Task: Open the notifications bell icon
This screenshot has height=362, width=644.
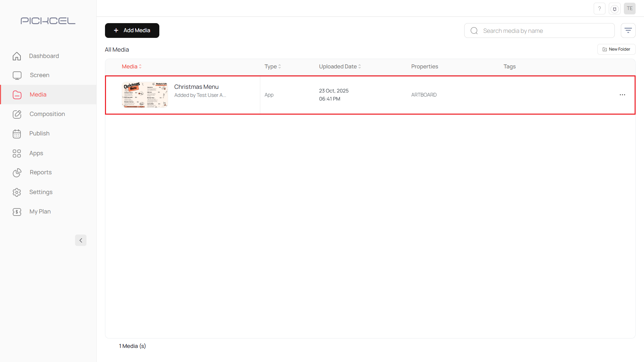Action: click(614, 9)
